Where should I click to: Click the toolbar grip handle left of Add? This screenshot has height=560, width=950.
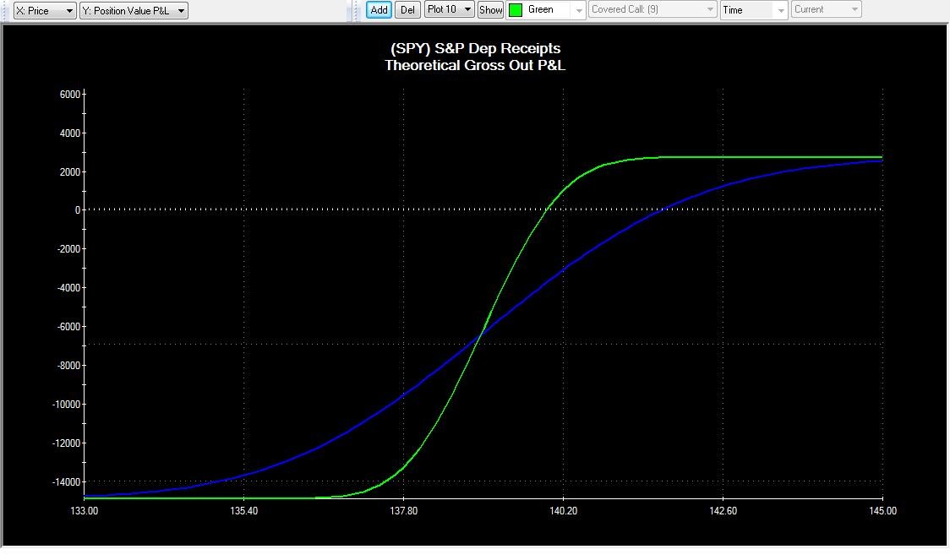pos(357,11)
